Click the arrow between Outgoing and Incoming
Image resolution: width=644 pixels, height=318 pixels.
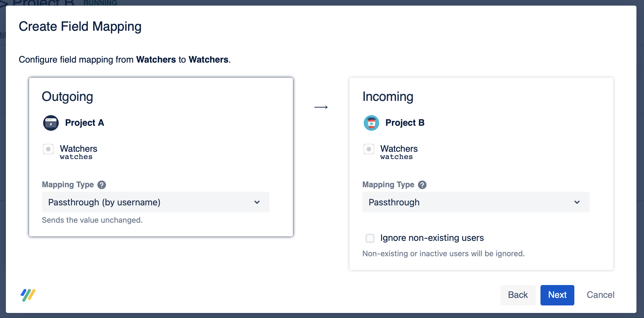[321, 107]
